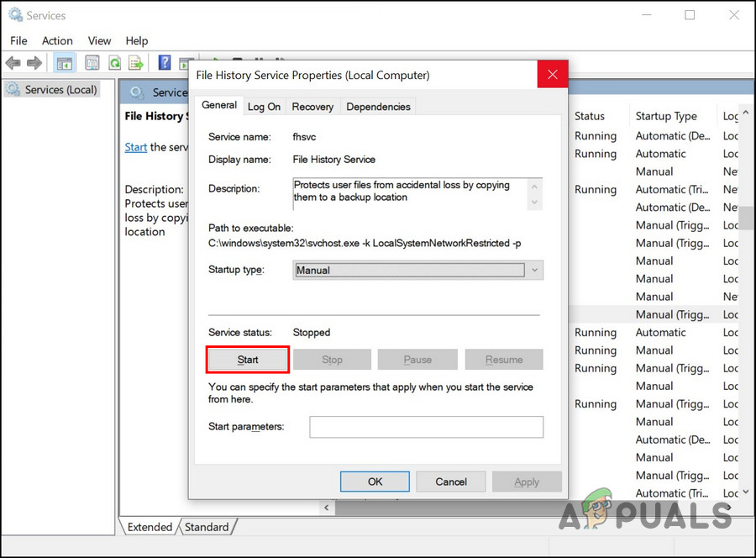
Task: Open the Help menu
Action: click(x=137, y=41)
